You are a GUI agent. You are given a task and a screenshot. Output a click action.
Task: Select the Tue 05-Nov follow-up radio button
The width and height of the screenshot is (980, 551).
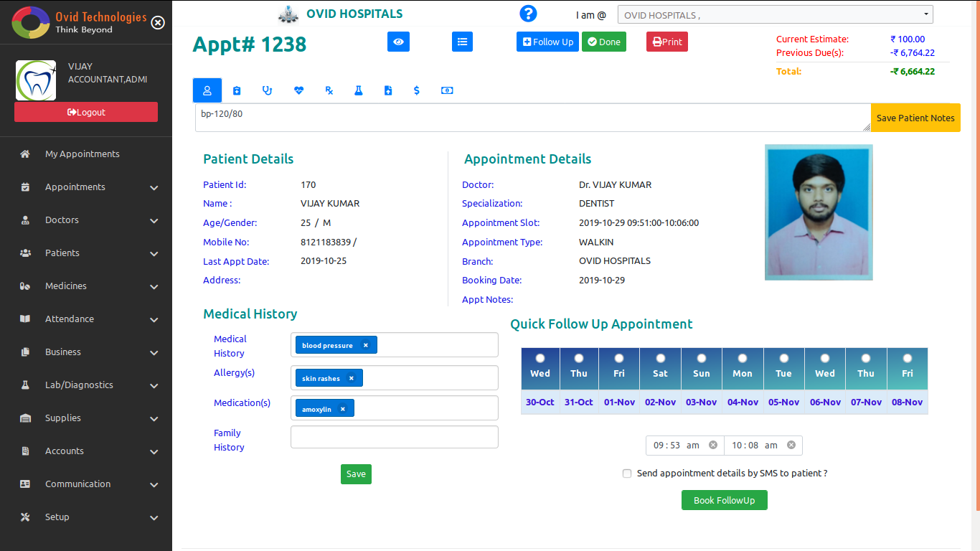(x=783, y=357)
